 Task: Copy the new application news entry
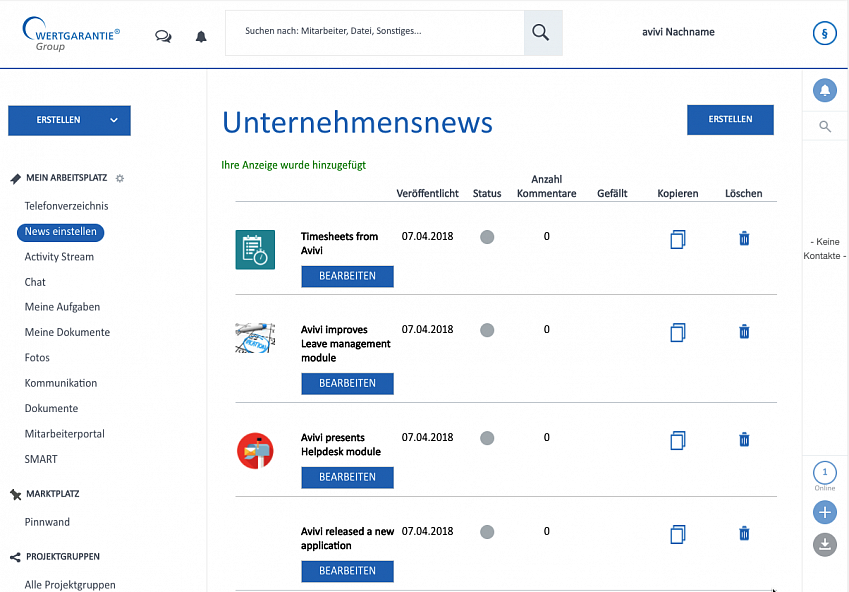tap(678, 534)
